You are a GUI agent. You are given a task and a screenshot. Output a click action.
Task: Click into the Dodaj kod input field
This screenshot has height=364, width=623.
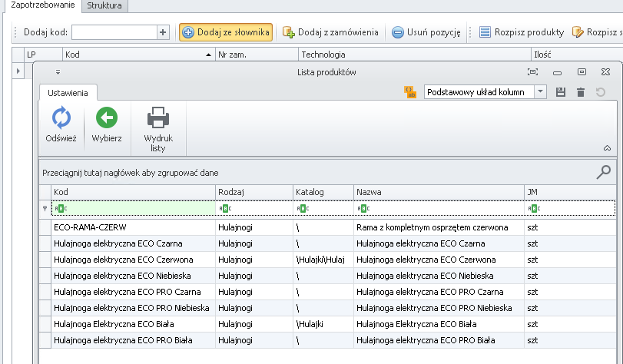point(114,32)
